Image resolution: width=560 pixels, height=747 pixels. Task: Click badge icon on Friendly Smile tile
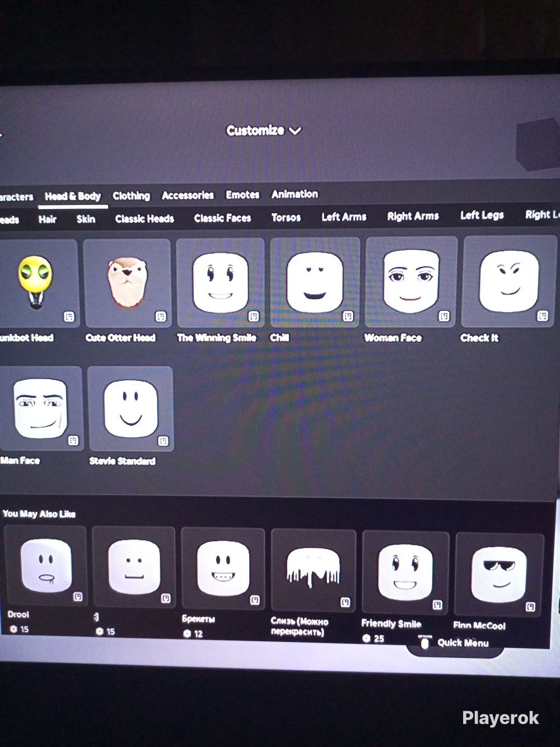(438, 605)
